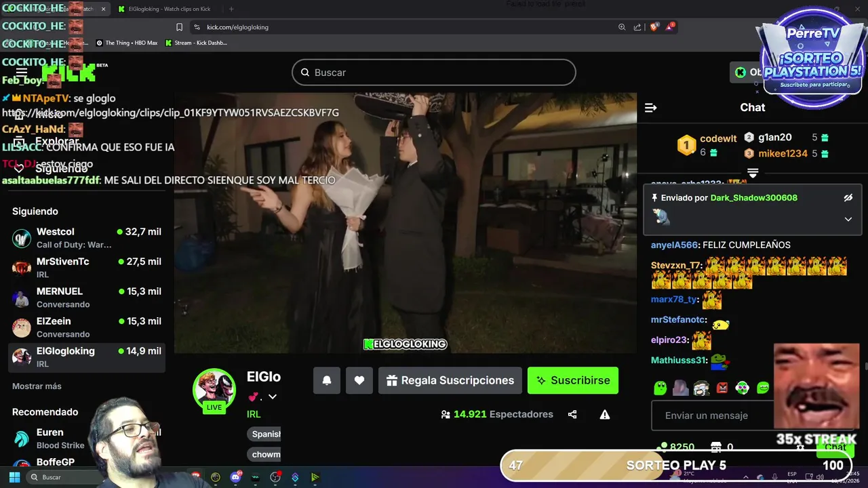Click the browser address bar URL

pos(237,27)
